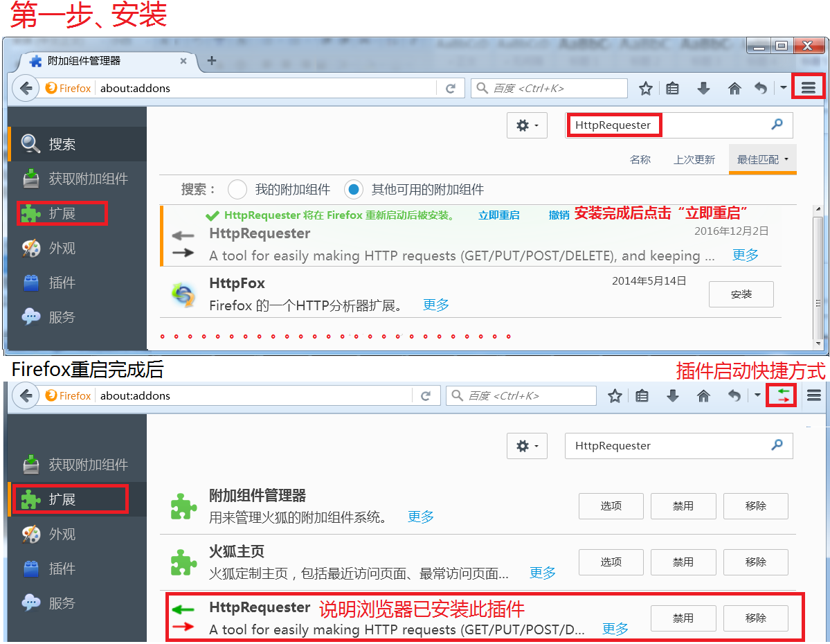Click the 百度 search box in lower window
This screenshot has width=830, height=644.
pyautogui.click(x=521, y=395)
